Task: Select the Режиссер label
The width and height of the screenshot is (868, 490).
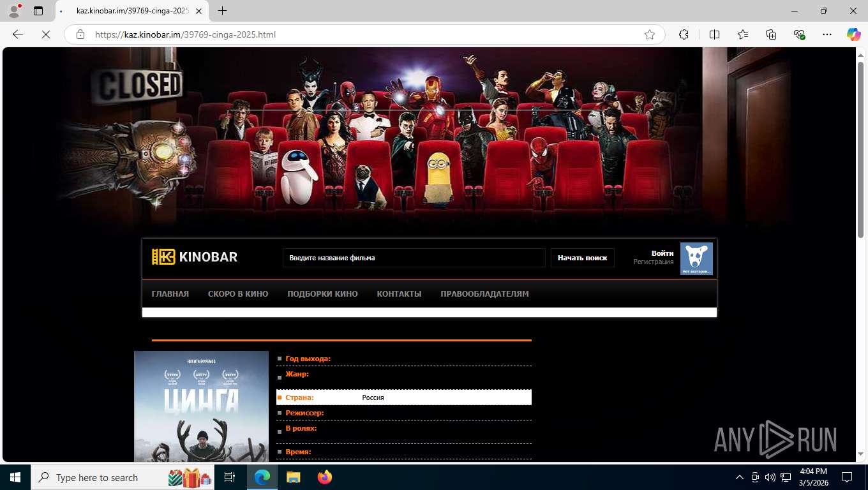Action: 304,413
